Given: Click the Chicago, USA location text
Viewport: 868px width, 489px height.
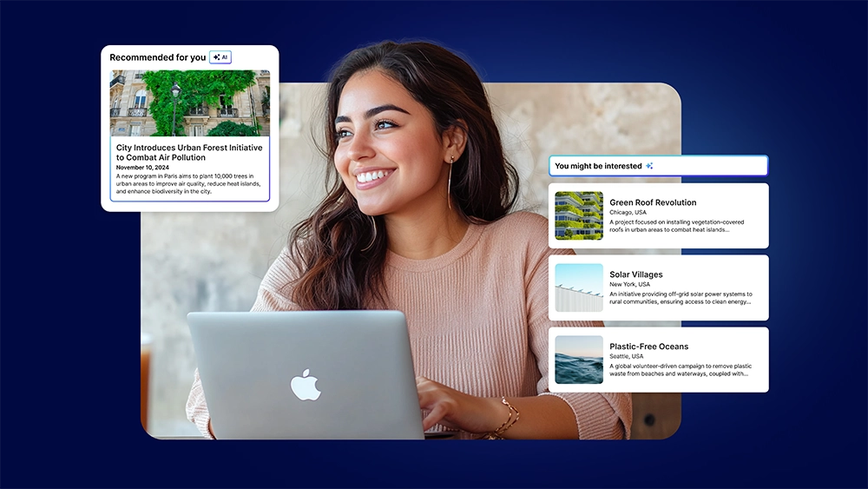Looking at the screenshot, I should (628, 212).
